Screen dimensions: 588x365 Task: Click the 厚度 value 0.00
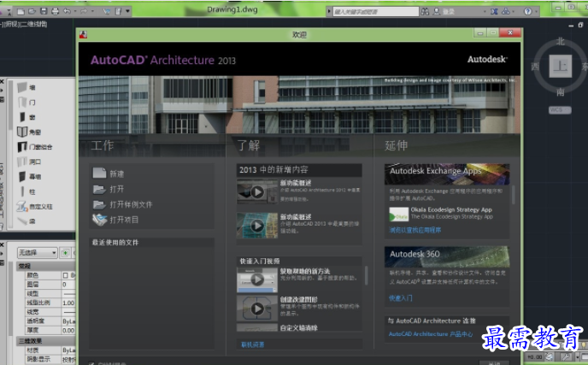point(68,331)
